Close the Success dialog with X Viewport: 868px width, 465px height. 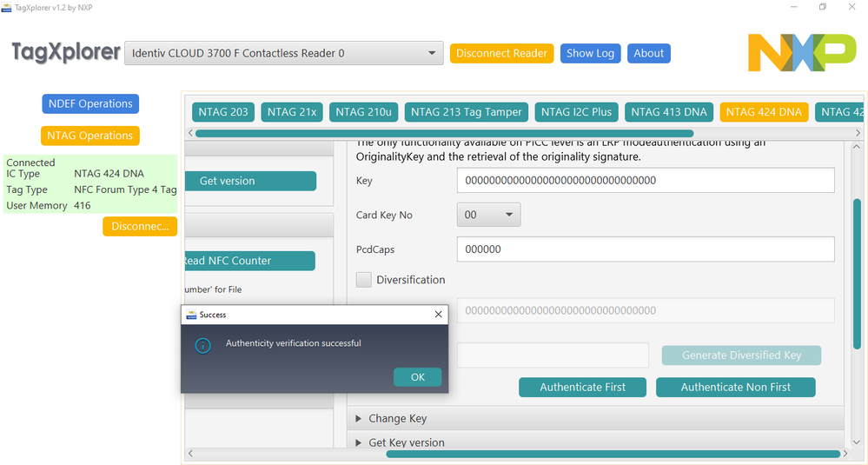tap(438, 315)
